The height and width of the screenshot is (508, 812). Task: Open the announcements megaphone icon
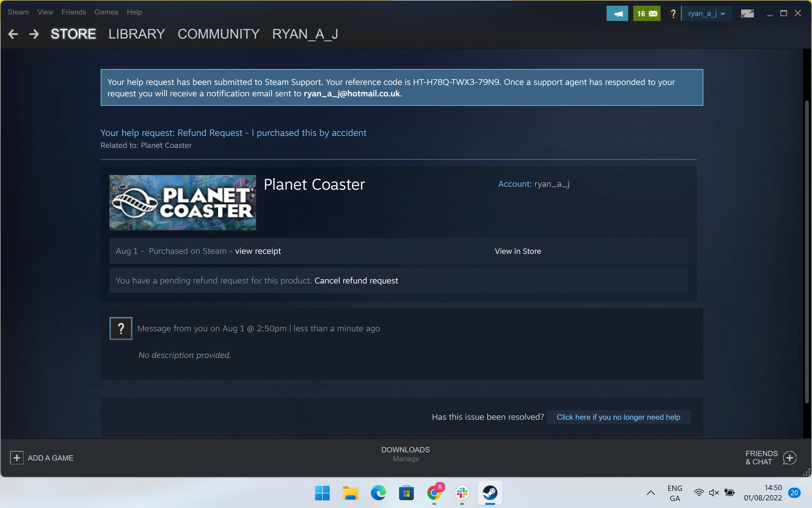617,14
